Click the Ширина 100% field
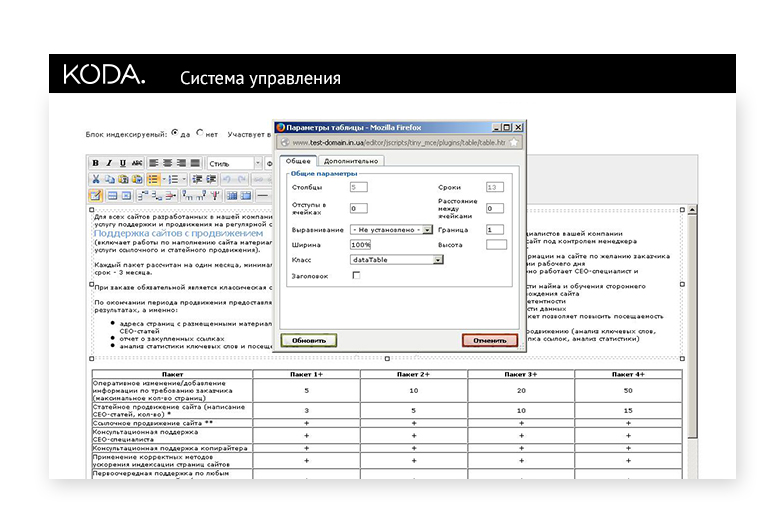This screenshot has height=526, width=782. tap(360, 245)
